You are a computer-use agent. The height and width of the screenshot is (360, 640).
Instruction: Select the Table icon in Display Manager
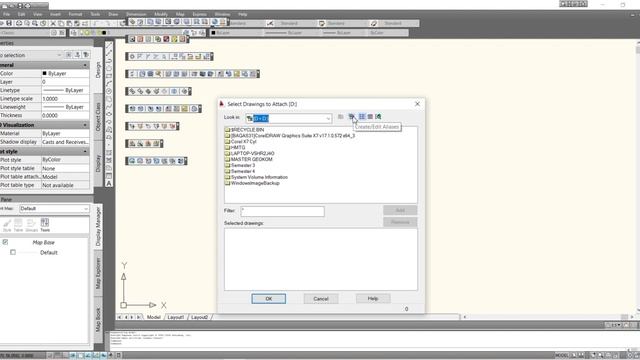(x=18, y=224)
